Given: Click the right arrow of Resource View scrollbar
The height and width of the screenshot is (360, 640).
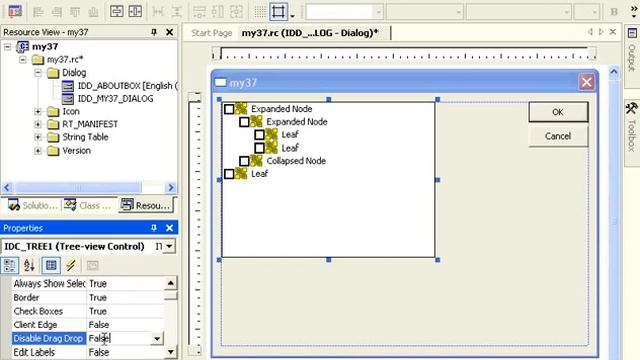Looking at the screenshot, I should tap(171, 188).
